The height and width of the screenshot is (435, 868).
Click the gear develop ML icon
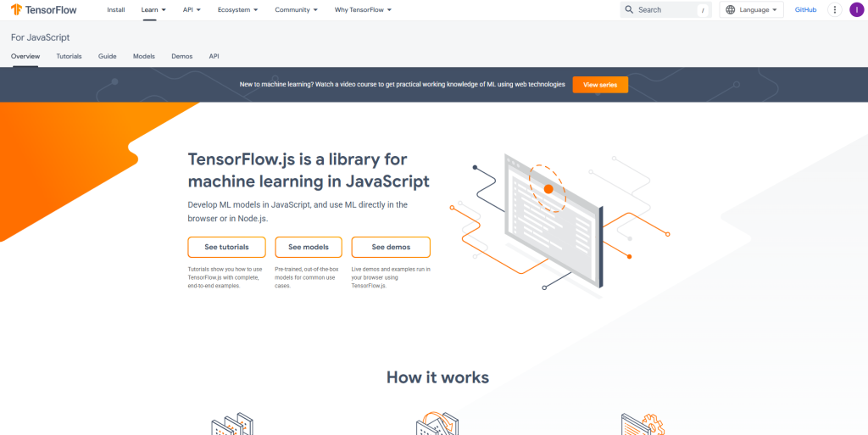(643, 424)
